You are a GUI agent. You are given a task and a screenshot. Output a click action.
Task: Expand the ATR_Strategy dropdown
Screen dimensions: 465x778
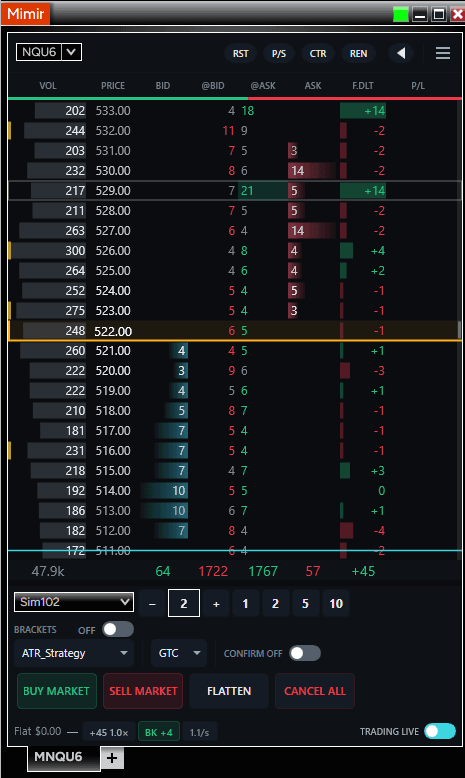pyautogui.click(x=74, y=653)
